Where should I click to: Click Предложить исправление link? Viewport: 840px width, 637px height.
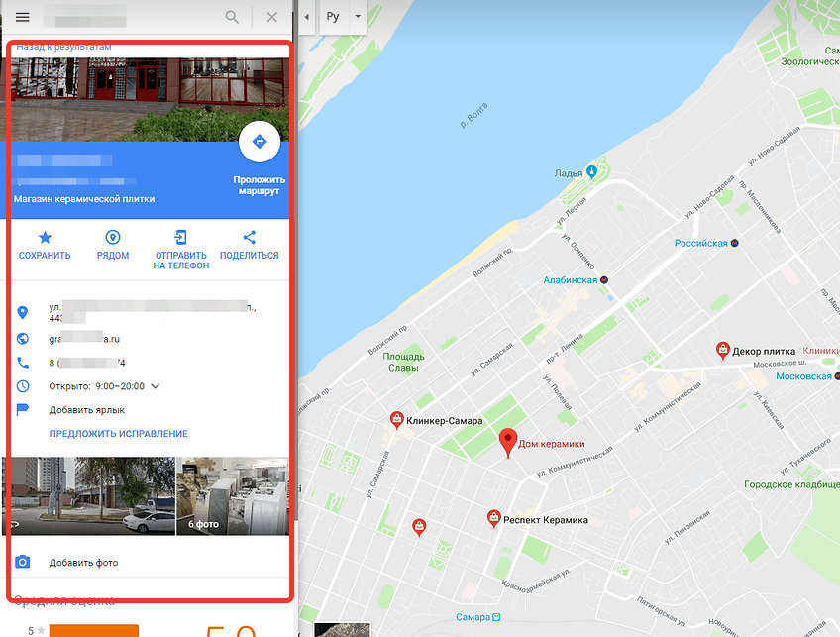[119, 433]
